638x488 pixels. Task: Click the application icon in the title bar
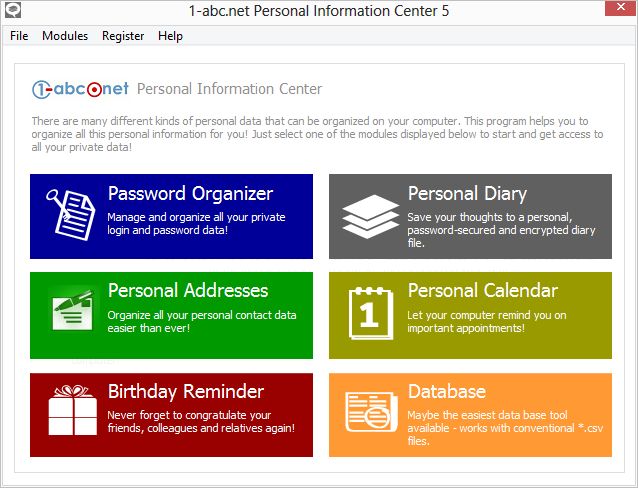click(x=10, y=11)
